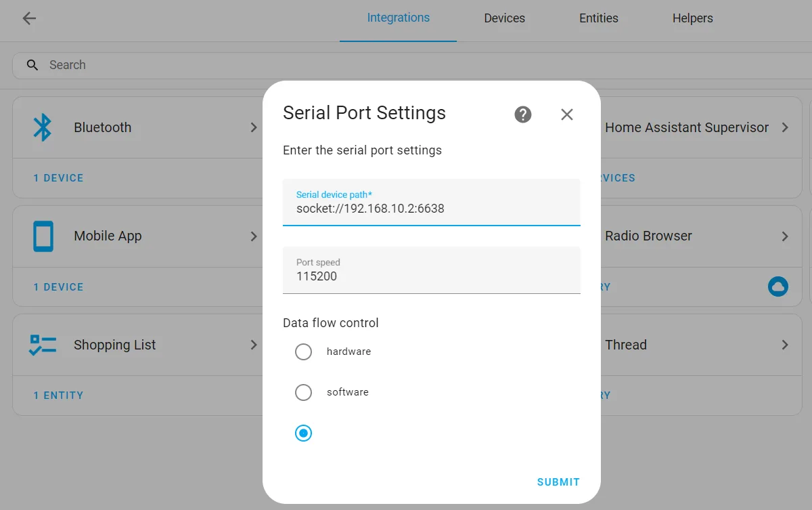Screen dimensions: 812x510
Task: Select the hardware flow control option
Action: 303,352
